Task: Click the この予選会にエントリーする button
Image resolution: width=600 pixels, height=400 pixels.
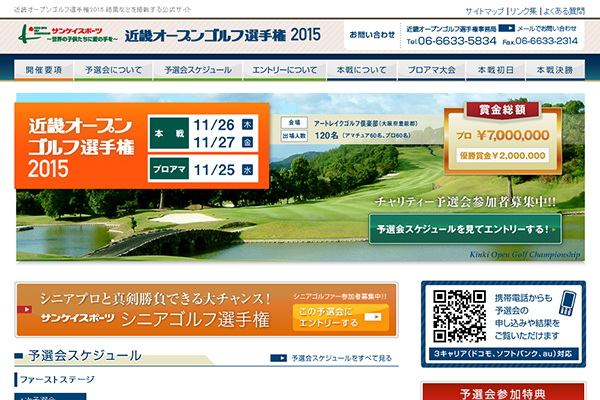Action: click(341, 317)
